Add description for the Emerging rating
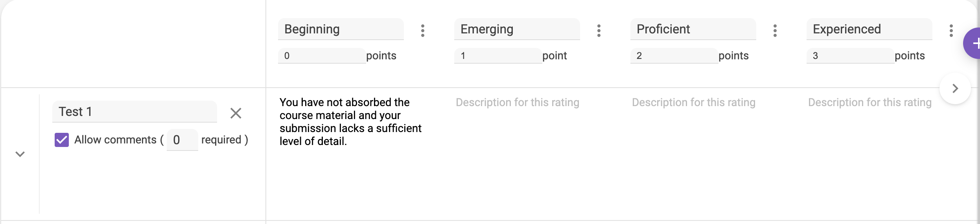The height and width of the screenshot is (224, 980). (518, 103)
